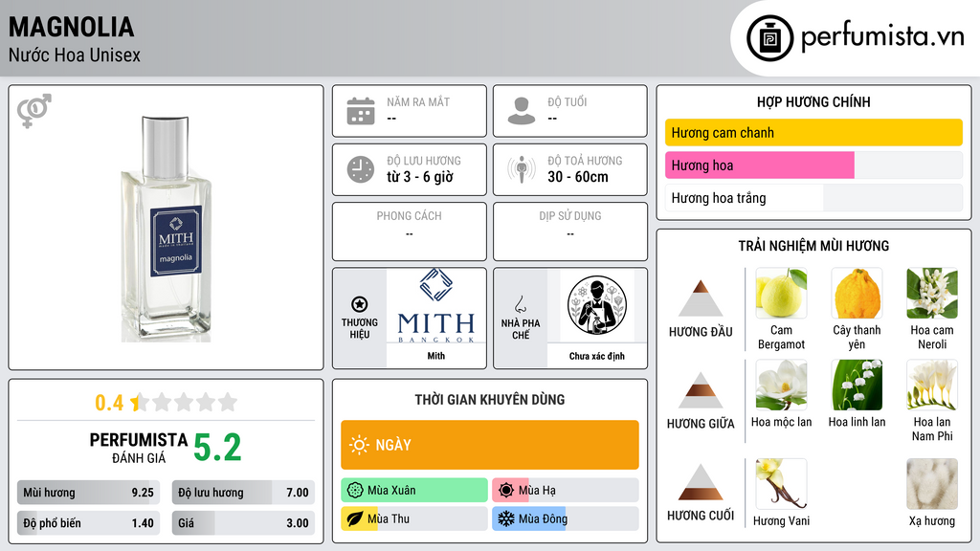
Task: Click the Phong cách info card
Action: (410, 231)
